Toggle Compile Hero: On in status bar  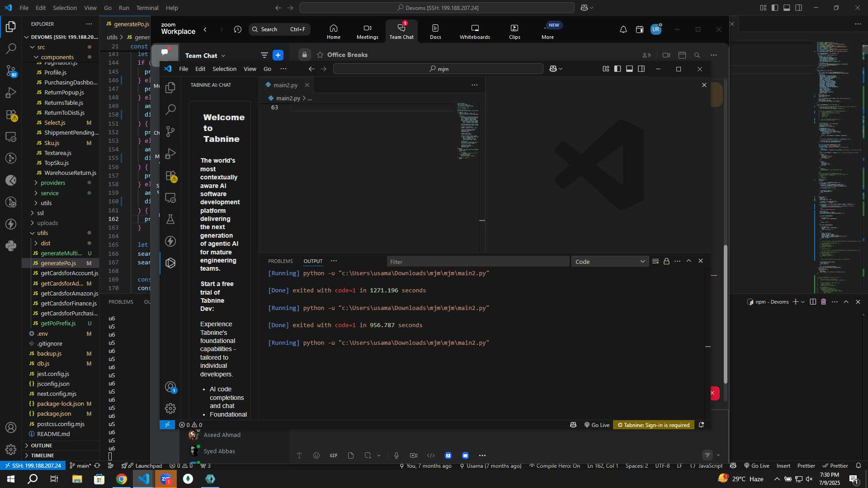point(555,466)
